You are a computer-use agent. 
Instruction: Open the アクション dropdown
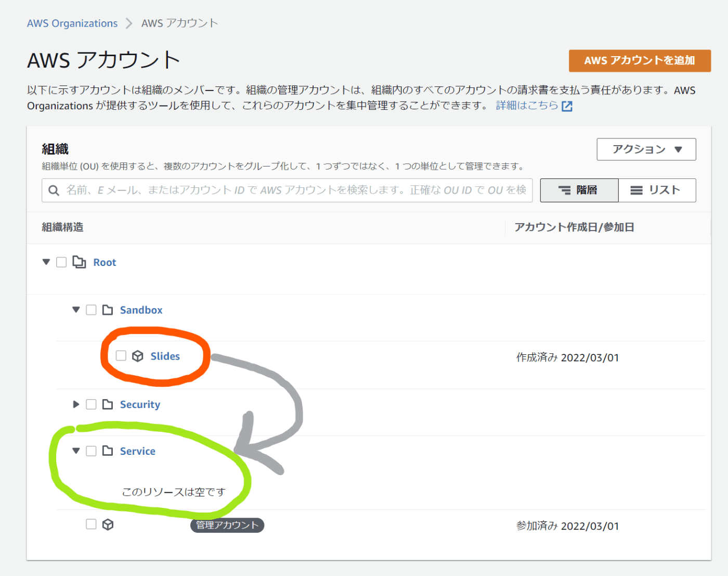point(646,149)
